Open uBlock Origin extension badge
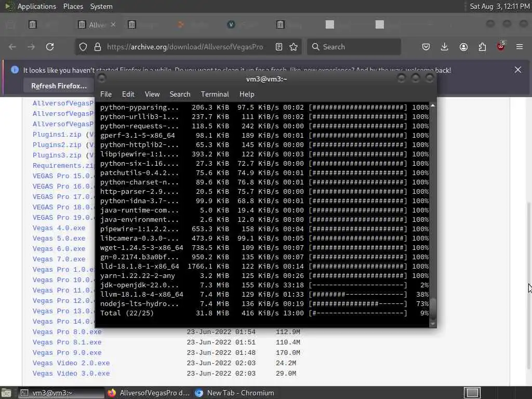 pos(501,46)
